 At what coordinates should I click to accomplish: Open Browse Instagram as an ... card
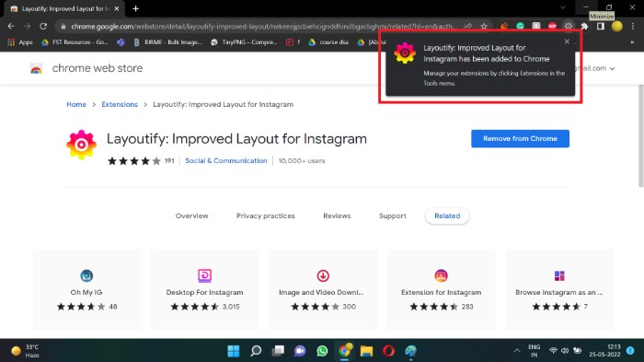tap(559, 289)
